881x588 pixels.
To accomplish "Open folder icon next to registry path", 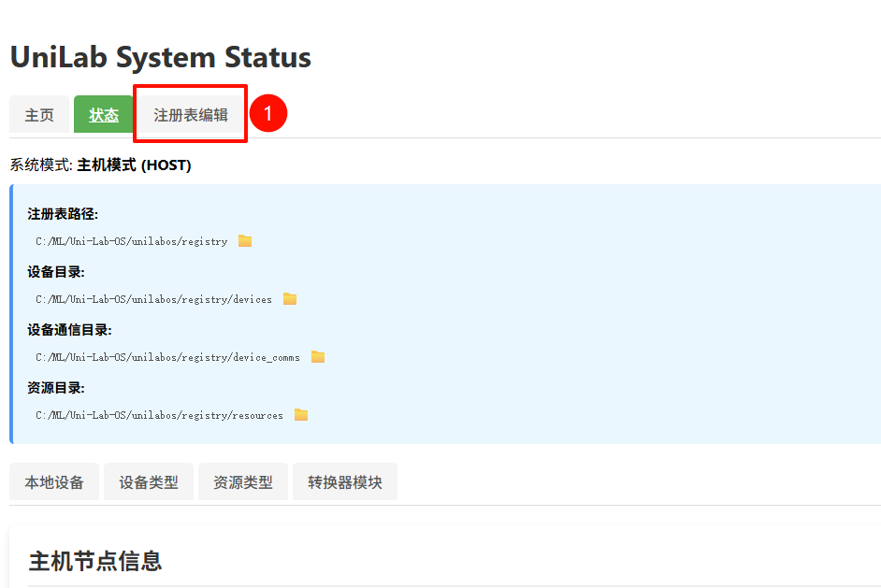I will tap(245, 241).
